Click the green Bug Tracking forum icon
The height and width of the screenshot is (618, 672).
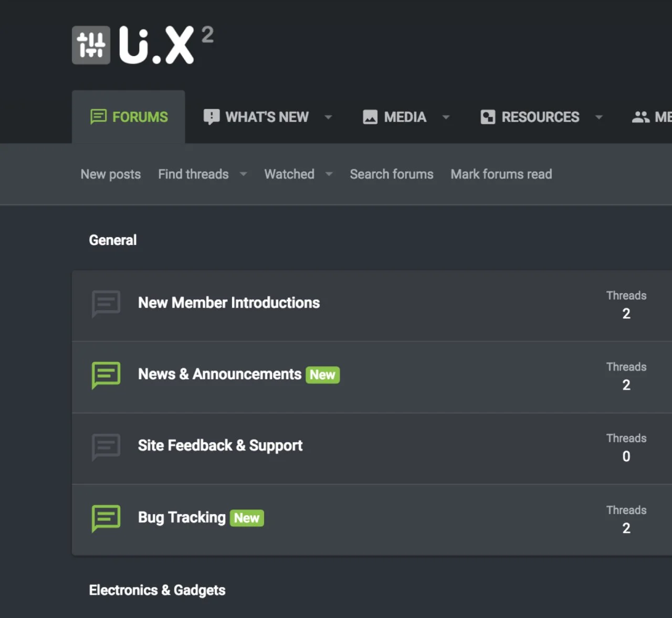pyautogui.click(x=106, y=518)
